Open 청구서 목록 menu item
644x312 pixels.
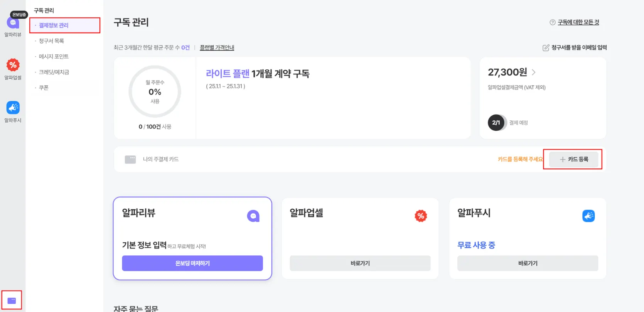click(x=51, y=41)
